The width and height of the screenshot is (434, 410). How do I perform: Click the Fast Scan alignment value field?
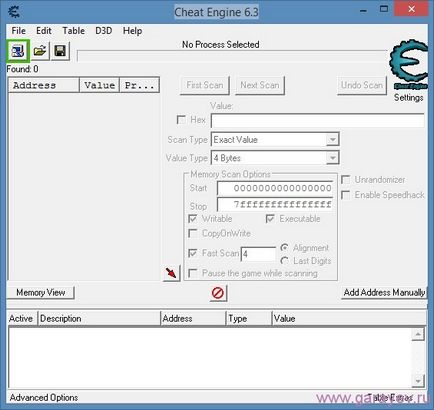click(x=258, y=254)
